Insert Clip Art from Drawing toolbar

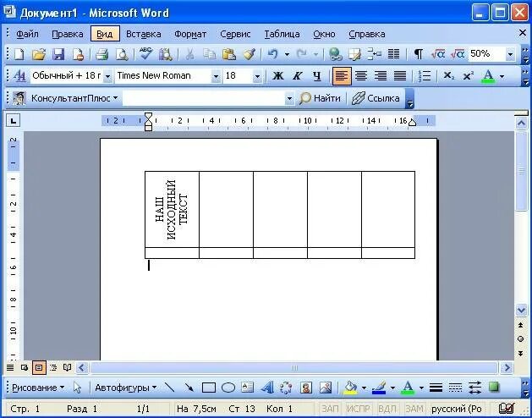pyautogui.click(x=306, y=388)
